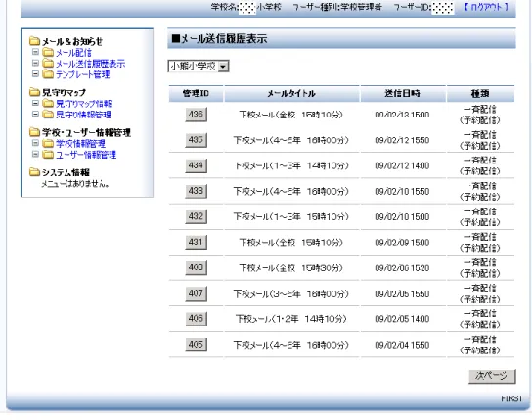Collapse the メール配信 tree node
Viewport: 532px width, 420px height.
click(x=35, y=52)
